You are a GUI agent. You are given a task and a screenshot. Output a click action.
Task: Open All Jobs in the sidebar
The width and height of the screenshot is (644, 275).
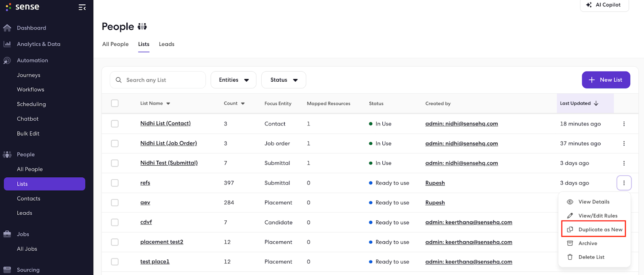(27, 249)
